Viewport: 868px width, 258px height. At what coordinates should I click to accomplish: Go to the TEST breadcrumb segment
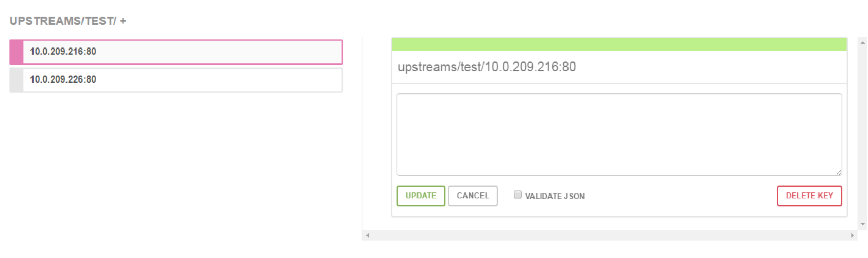pyautogui.click(x=100, y=21)
